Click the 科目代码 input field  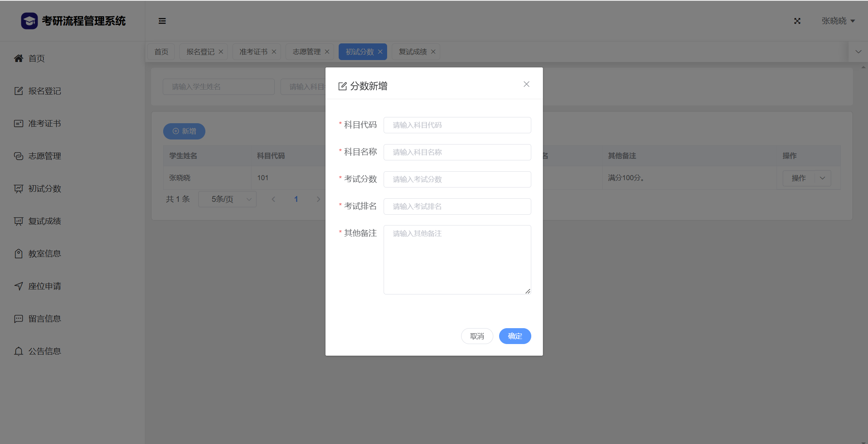pyautogui.click(x=457, y=125)
